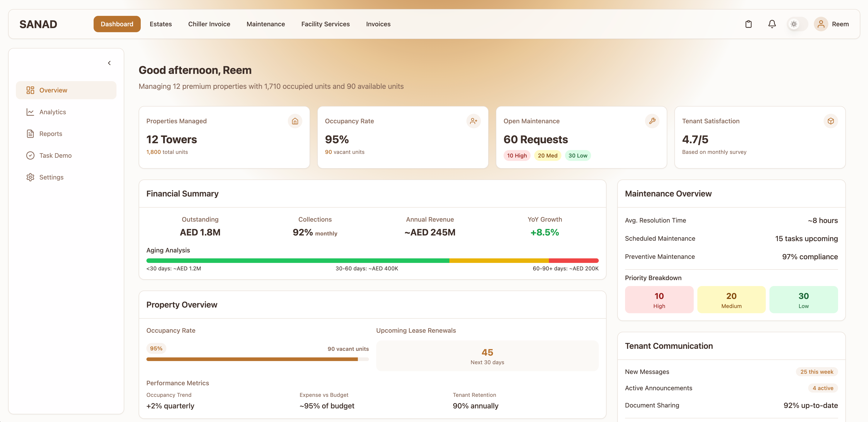Click the house icon on Properties Managed card
This screenshot has height=422, width=868.
295,121
